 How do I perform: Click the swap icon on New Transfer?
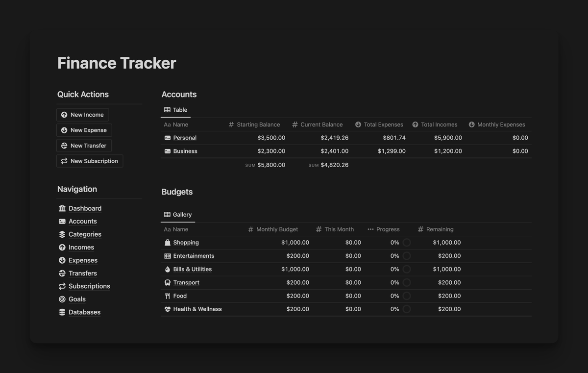coord(64,146)
